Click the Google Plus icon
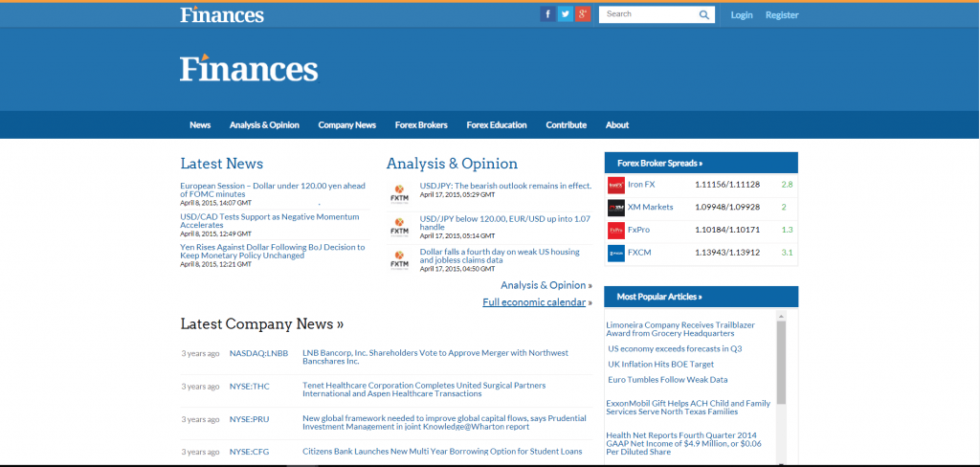The width and height of the screenshot is (980, 467). click(x=582, y=14)
